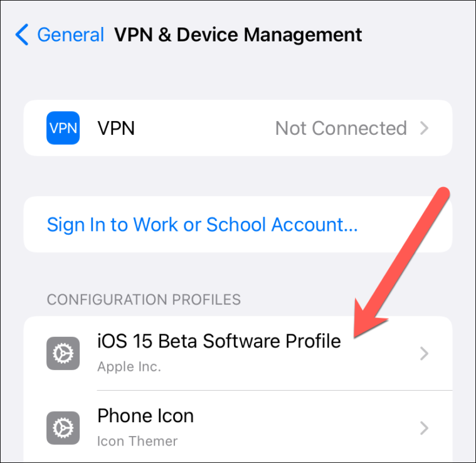Open iOS 15 Beta profile via chevron

tap(424, 353)
